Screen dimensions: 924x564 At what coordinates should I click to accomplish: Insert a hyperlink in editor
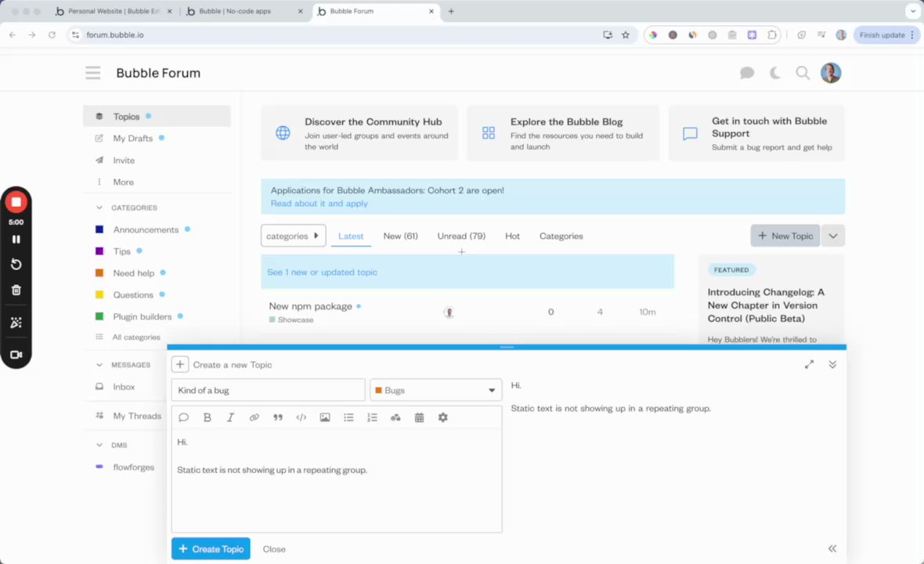click(x=254, y=418)
